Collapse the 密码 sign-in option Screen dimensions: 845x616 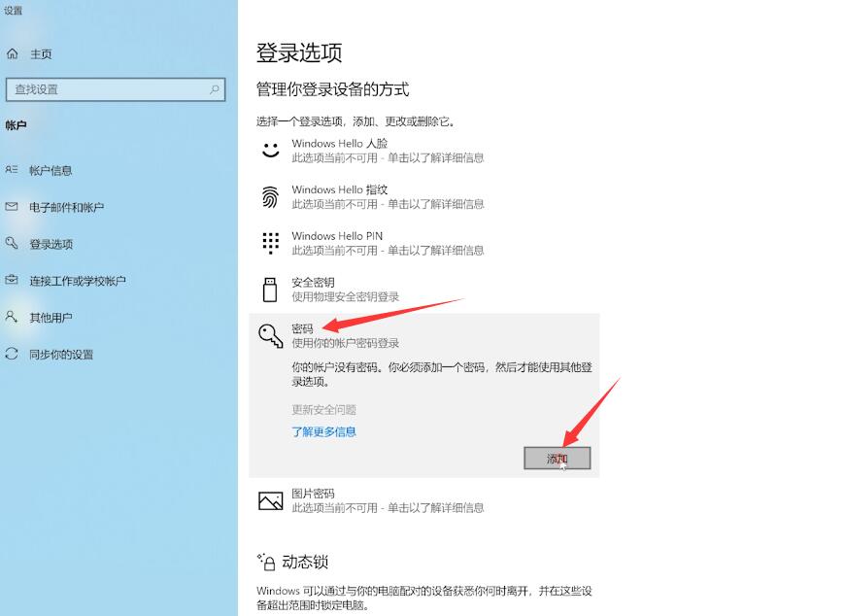point(424,335)
